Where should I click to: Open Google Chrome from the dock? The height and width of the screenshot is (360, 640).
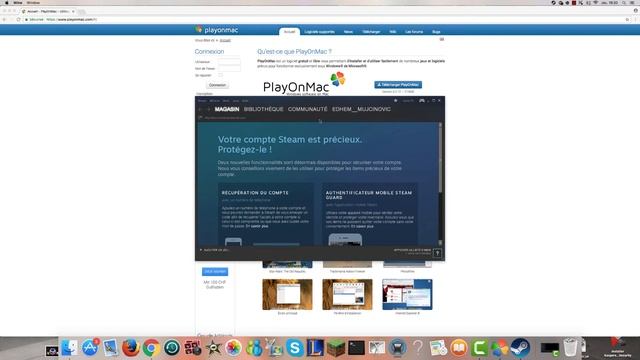pyautogui.click(x=151, y=348)
